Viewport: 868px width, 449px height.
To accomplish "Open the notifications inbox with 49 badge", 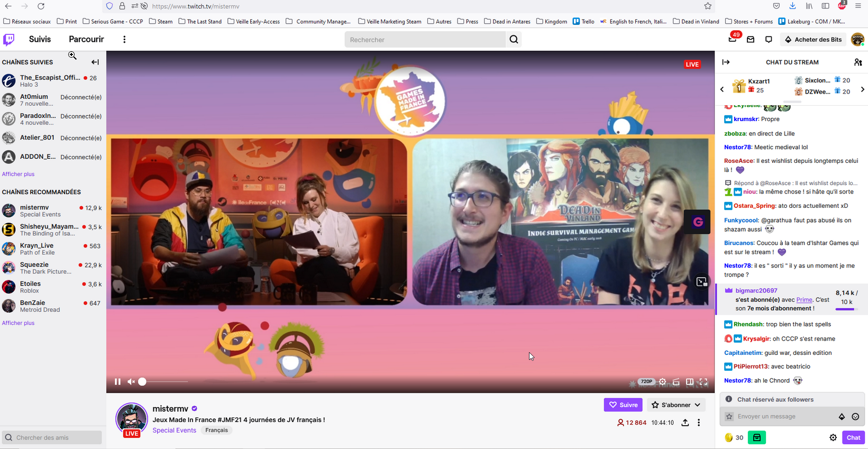I will 733,40.
